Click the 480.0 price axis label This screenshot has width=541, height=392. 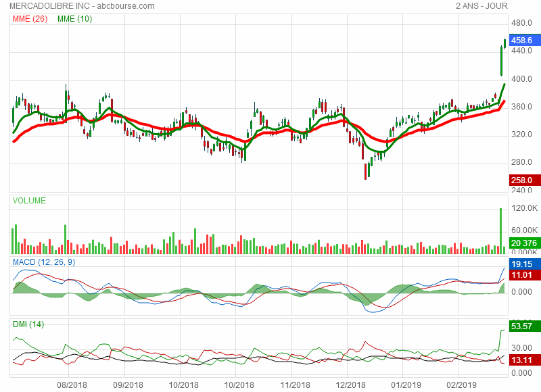pos(521,23)
